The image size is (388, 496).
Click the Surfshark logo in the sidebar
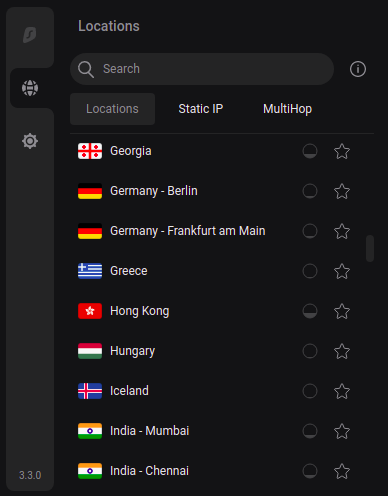30,35
